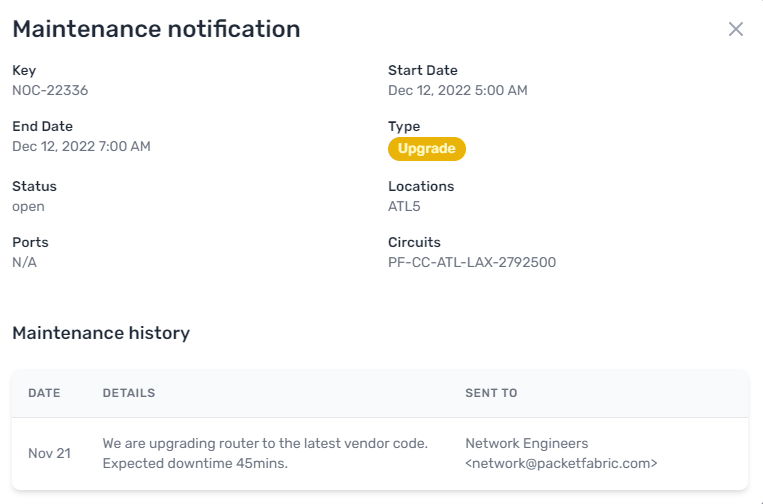
Task: Click the Ports value N/A
Action: click(x=24, y=262)
